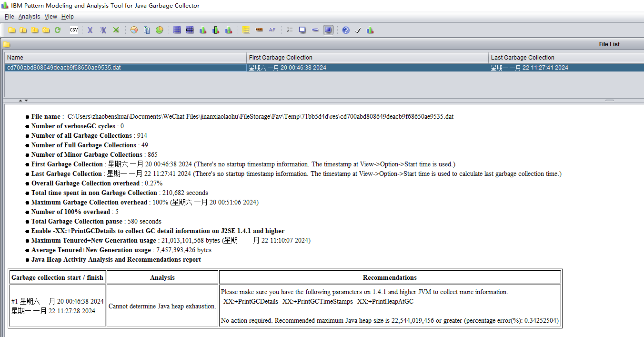Click the green X toolbar icon
644x337 pixels.
pyautogui.click(x=116, y=30)
